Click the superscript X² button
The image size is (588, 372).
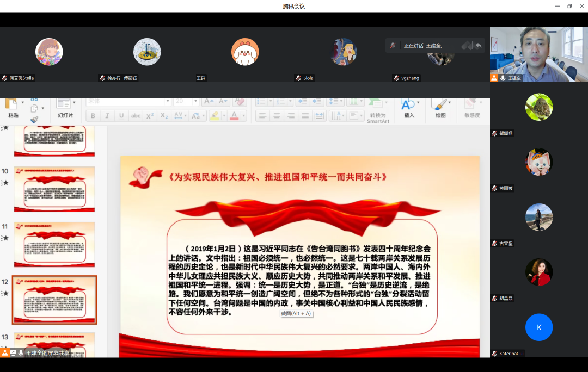pos(150,116)
